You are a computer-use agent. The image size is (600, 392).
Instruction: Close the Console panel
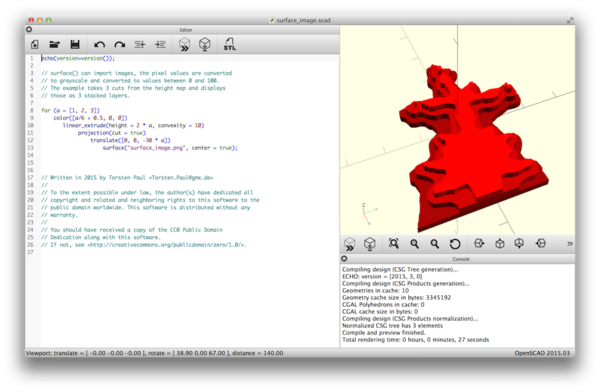pos(344,258)
